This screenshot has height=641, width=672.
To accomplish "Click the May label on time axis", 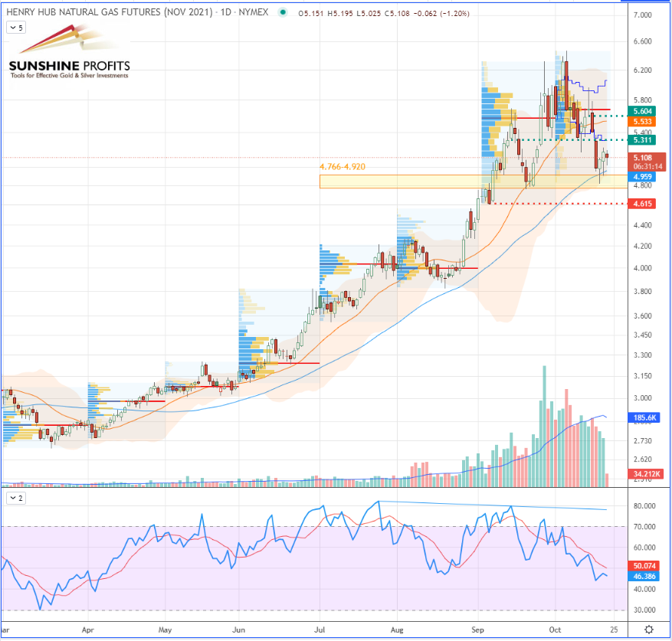I will point(165,630).
